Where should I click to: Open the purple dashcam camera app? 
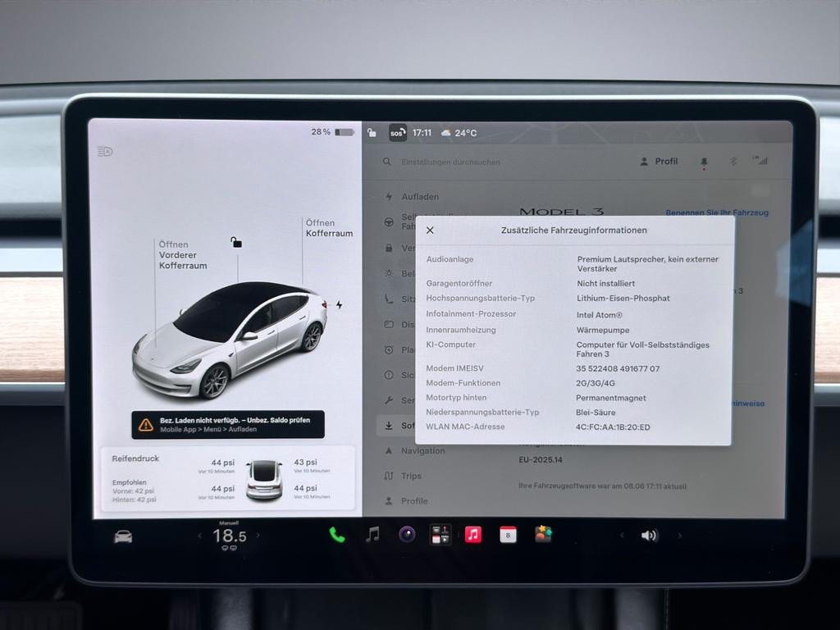407,534
